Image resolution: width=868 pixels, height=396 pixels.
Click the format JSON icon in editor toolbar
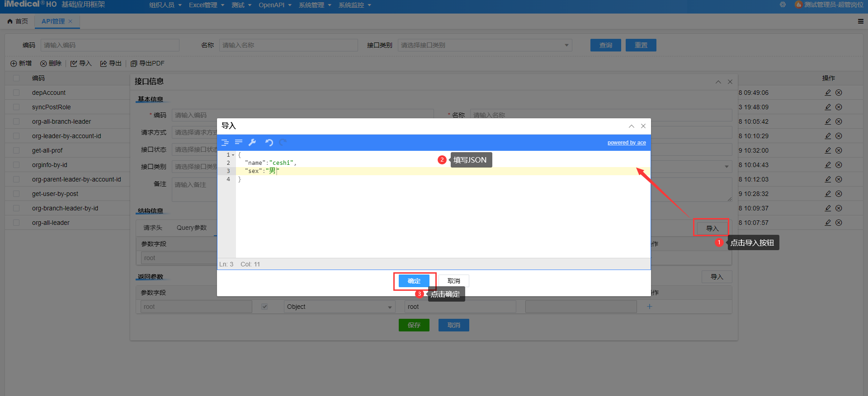pyautogui.click(x=225, y=143)
